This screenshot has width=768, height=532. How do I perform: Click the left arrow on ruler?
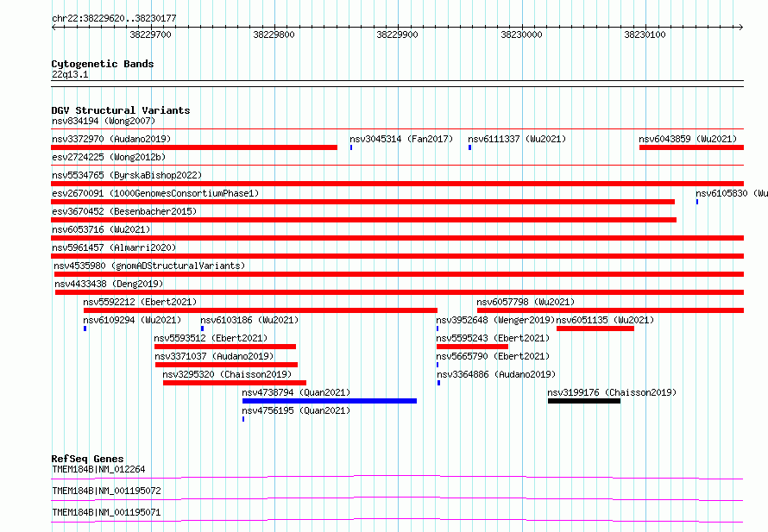54,27
